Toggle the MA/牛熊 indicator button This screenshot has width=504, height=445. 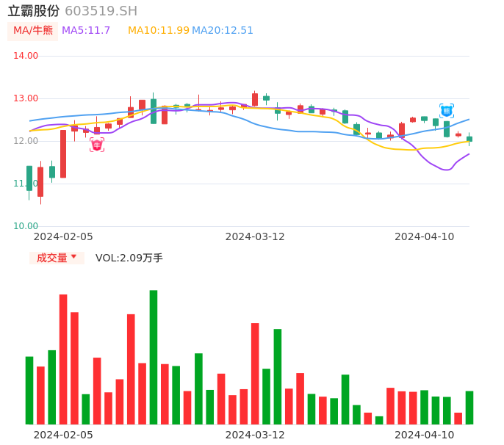[32, 31]
